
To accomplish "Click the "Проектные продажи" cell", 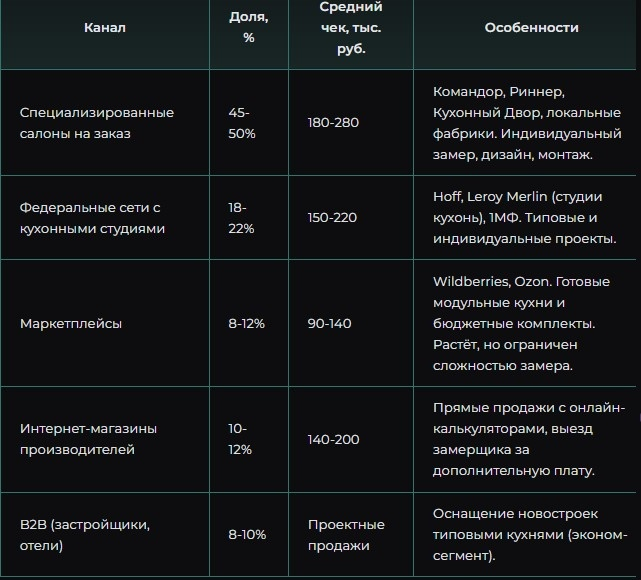I will pyautogui.click(x=346, y=535).
